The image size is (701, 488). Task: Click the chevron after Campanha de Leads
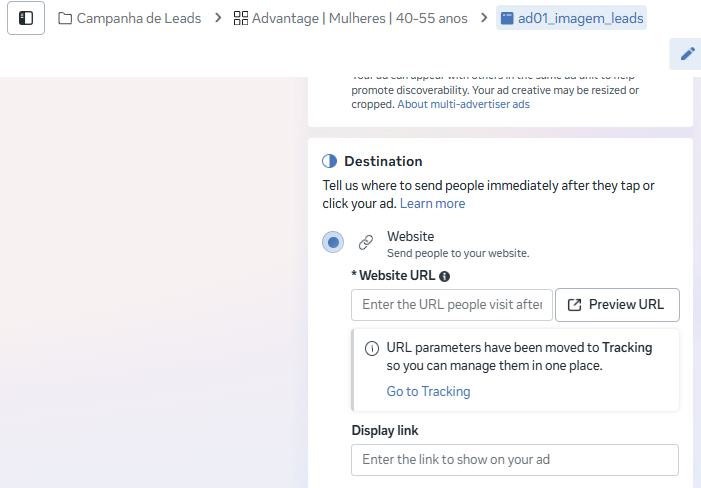[x=217, y=18]
